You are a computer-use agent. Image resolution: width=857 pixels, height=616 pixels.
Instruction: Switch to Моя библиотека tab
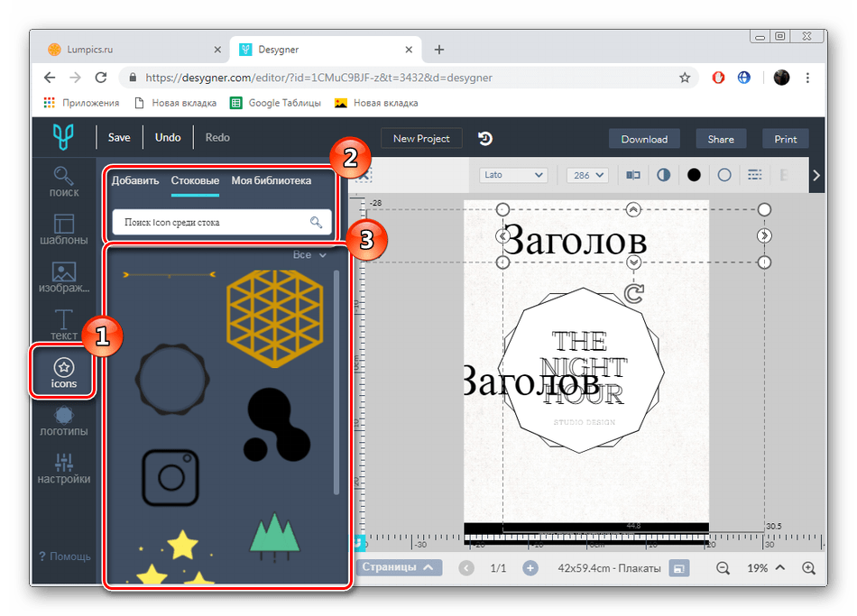272,180
